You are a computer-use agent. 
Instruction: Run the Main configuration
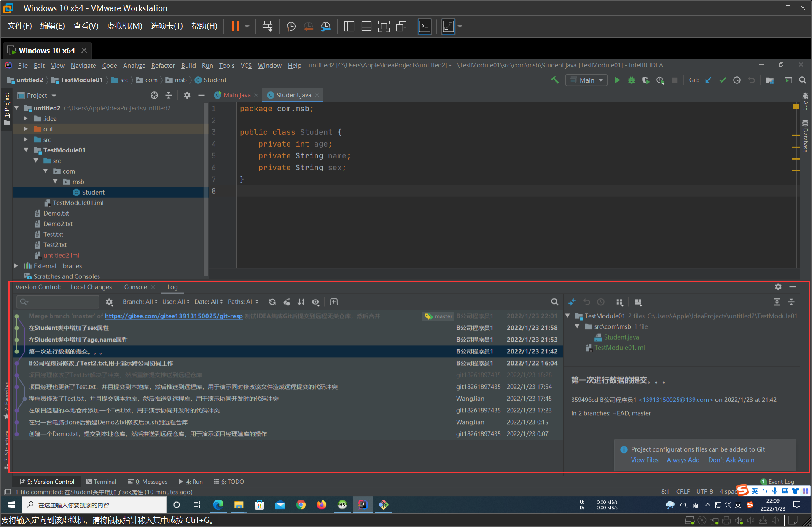pos(617,80)
